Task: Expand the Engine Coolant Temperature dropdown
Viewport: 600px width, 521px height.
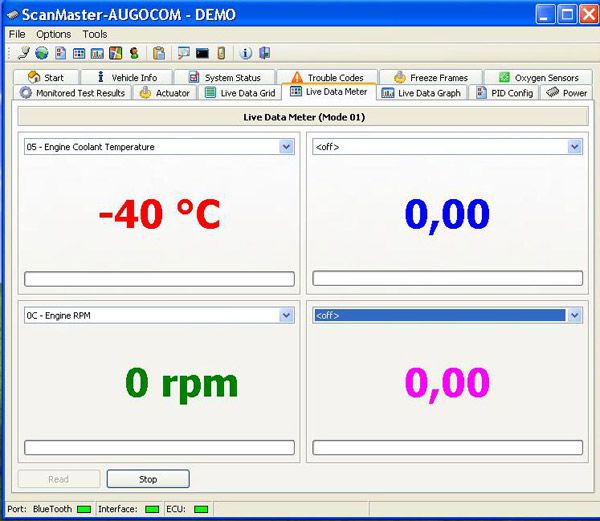Action: 287,147
